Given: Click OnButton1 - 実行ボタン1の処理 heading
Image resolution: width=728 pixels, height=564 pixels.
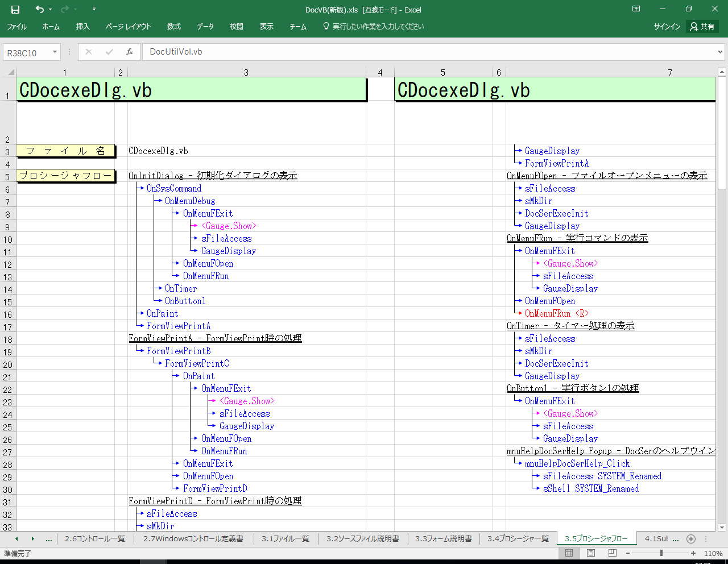Looking at the screenshot, I should (x=573, y=388).
